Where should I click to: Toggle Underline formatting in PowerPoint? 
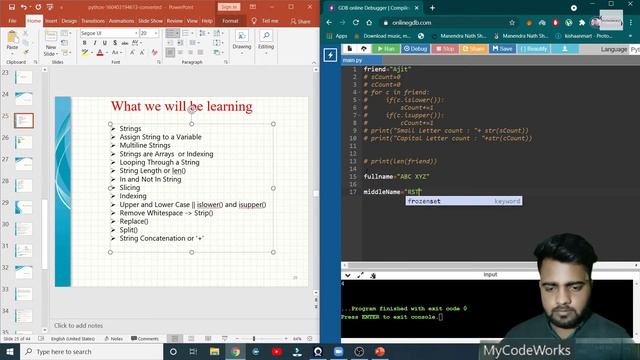tap(105, 43)
